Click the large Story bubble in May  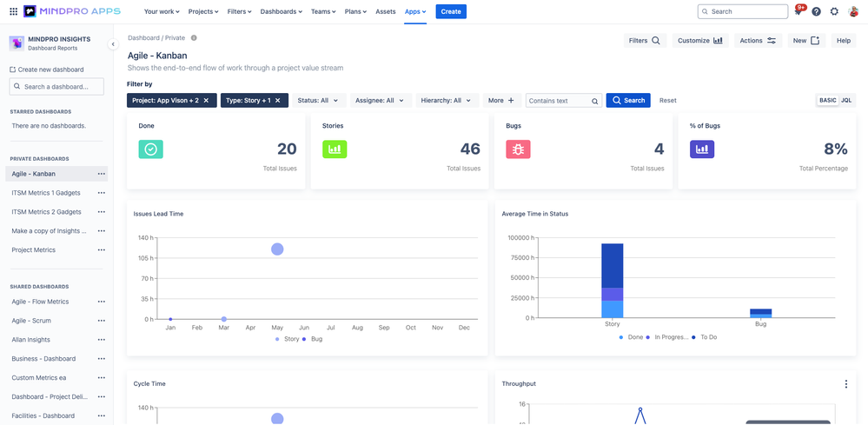pos(277,249)
